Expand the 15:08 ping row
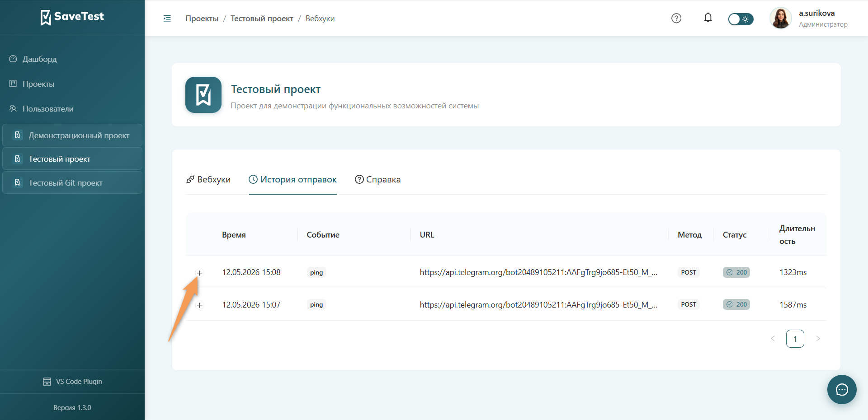The height and width of the screenshot is (420, 868). (199, 273)
